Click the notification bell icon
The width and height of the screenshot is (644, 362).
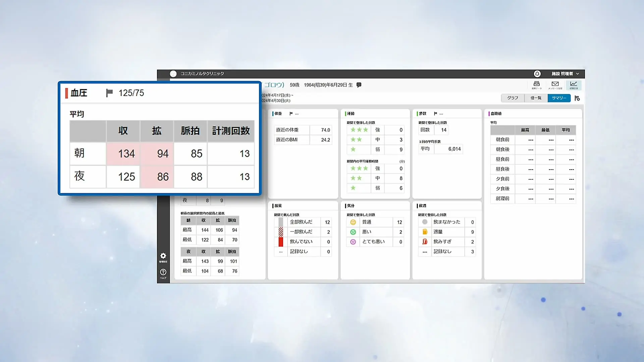click(537, 74)
